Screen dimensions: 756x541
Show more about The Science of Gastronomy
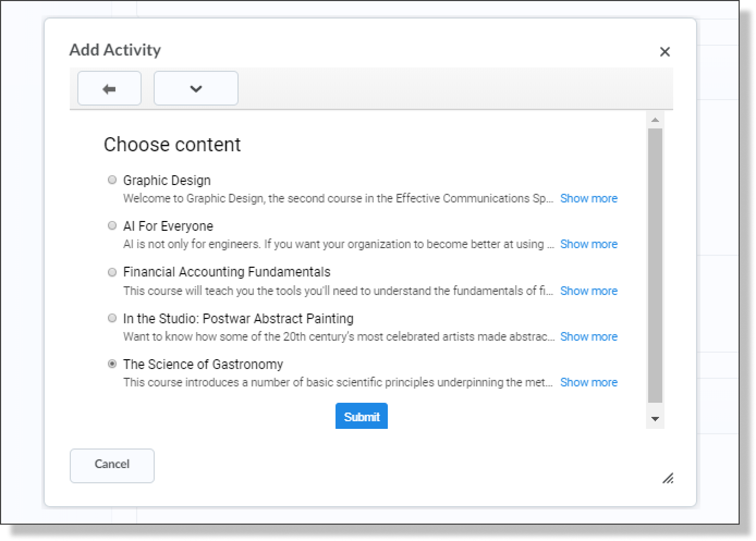(x=589, y=383)
